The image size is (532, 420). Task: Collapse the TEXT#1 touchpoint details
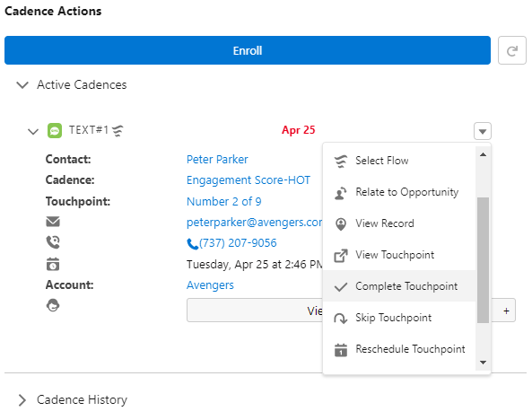point(33,131)
